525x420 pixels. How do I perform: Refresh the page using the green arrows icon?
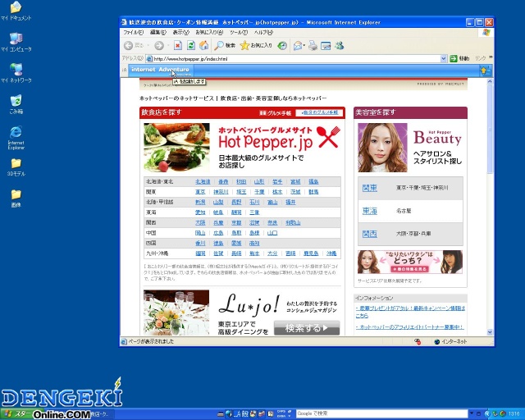click(x=191, y=46)
